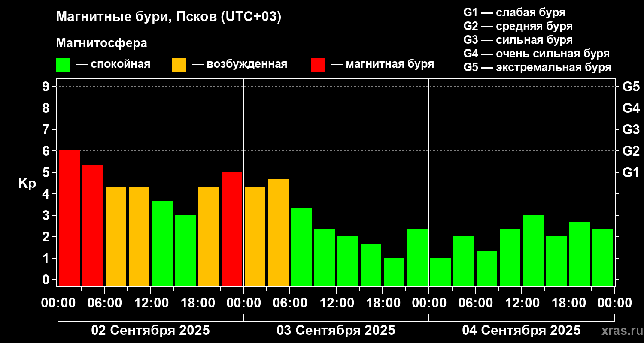Image resolution: width=644 pixels, height=343 pixels.
Task: Click the legend line G1 — слабая буря
Action: (514, 12)
